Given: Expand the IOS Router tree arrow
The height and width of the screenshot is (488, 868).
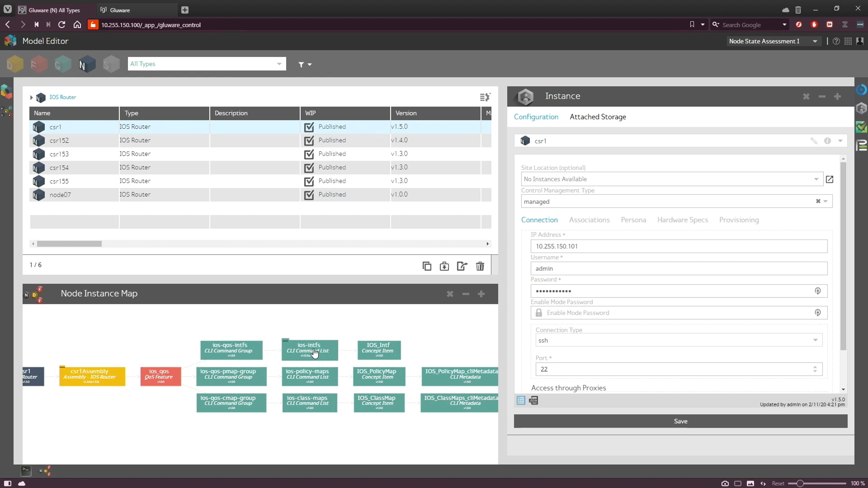Looking at the screenshot, I should pyautogui.click(x=31, y=97).
